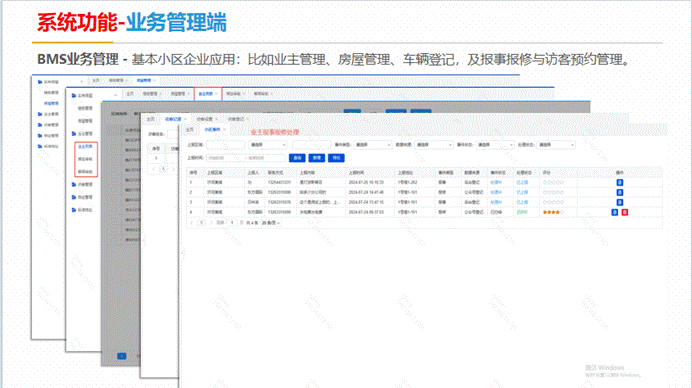Open dropdown next to 上报区域 field
This screenshot has height=388, width=692.
(268, 145)
